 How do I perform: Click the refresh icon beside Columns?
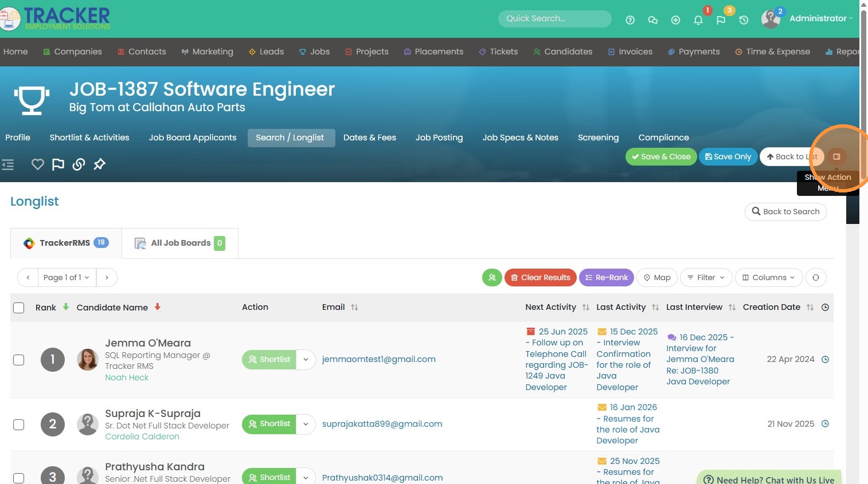click(x=815, y=278)
